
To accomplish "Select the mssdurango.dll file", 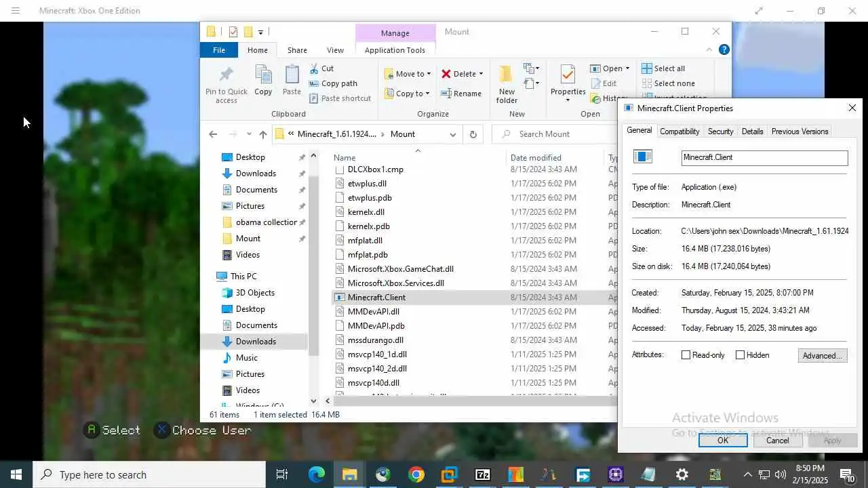I will click(x=375, y=340).
